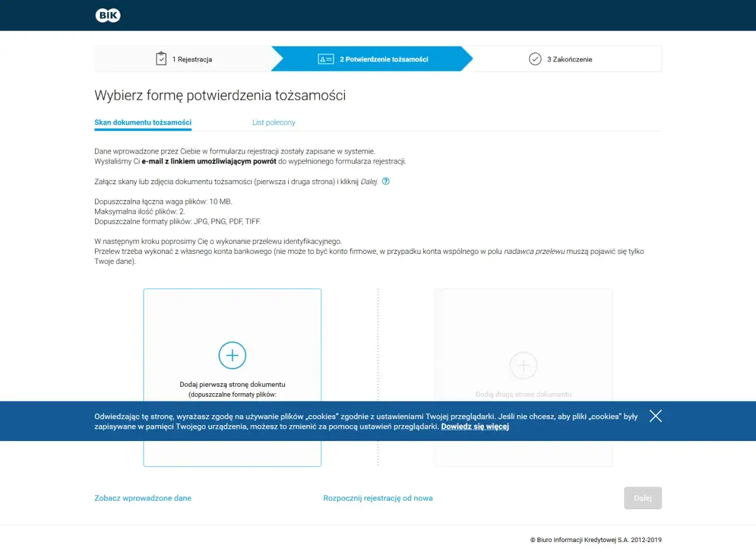Select the Skan dokumentu tożsamości tab
The width and height of the screenshot is (756, 555).
coord(143,122)
